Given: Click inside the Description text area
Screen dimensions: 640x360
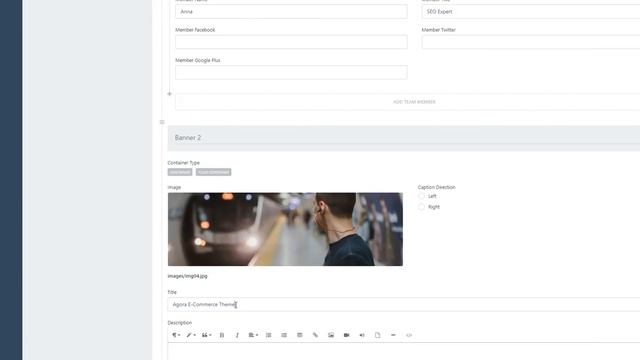Looking at the screenshot, I should coord(404,352).
